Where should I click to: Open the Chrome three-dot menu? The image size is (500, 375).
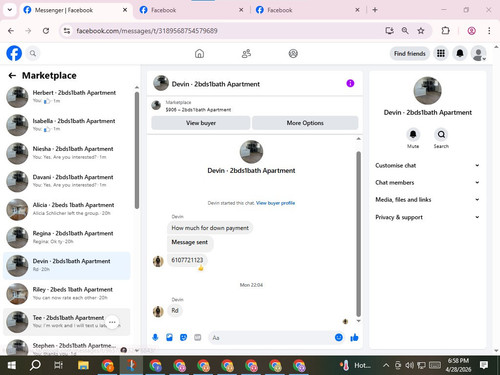pyautogui.click(x=489, y=31)
